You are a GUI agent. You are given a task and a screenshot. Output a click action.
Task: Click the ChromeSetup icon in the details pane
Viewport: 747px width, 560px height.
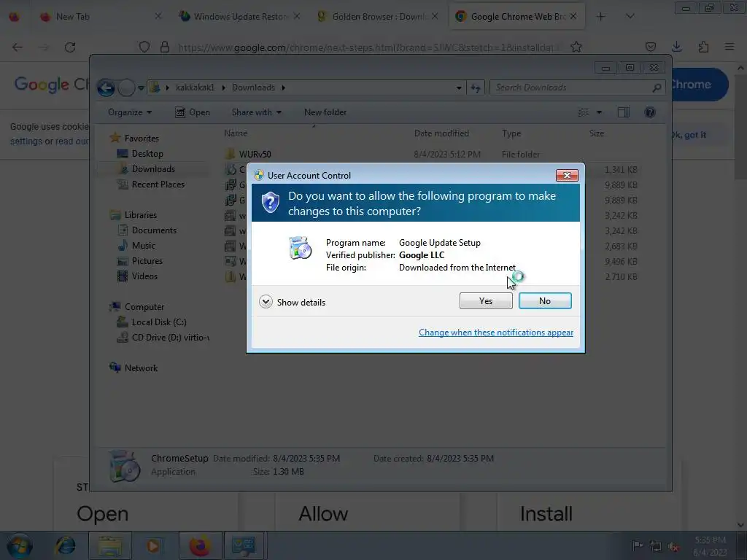124,466
